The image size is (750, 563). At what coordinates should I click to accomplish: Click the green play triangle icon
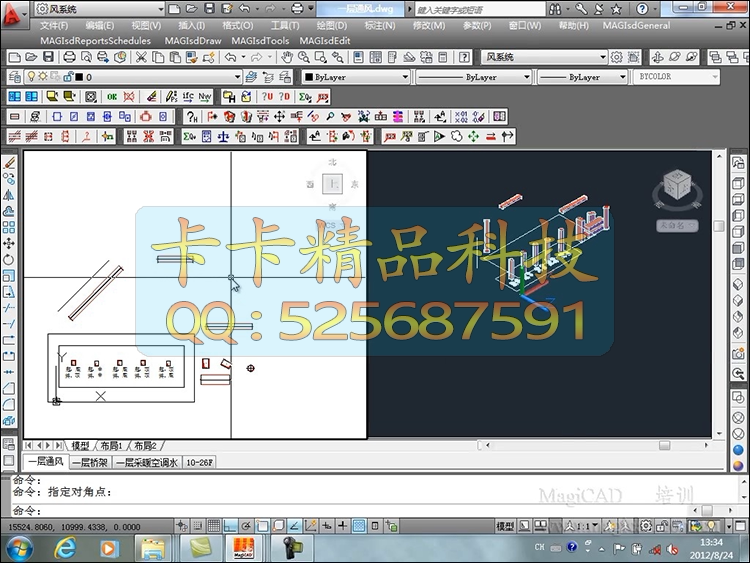click(x=439, y=137)
